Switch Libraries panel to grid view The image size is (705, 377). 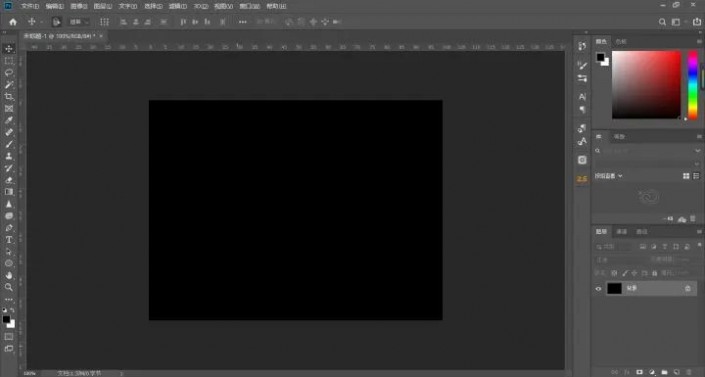[x=686, y=176]
